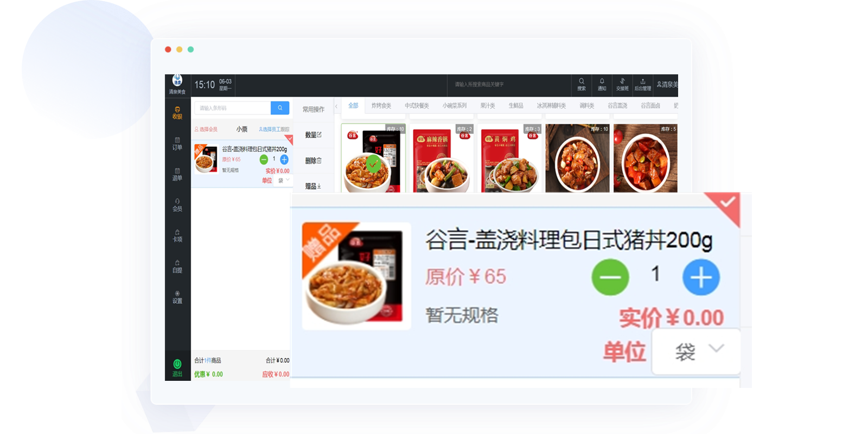Viewport: 868px width, 434px height.
Task: Click the left chevron beside category tabs
Action: tap(336, 106)
